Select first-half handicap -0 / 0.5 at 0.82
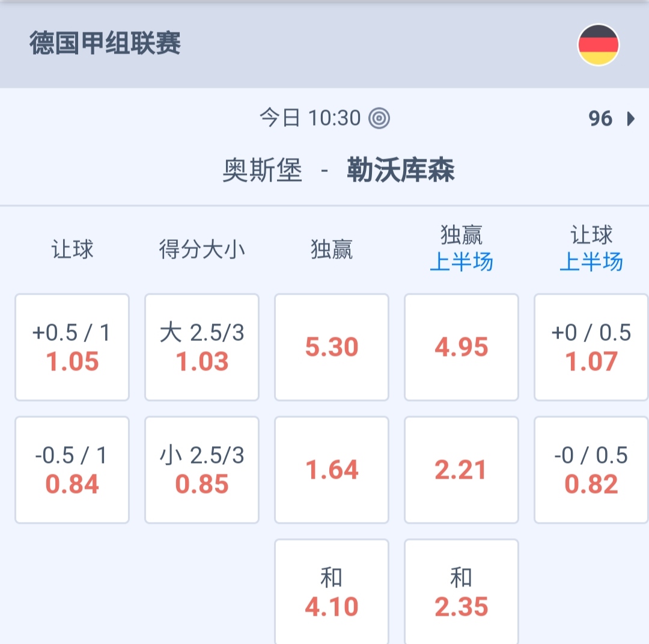This screenshot has height=644, width=649. click(591, 470)
